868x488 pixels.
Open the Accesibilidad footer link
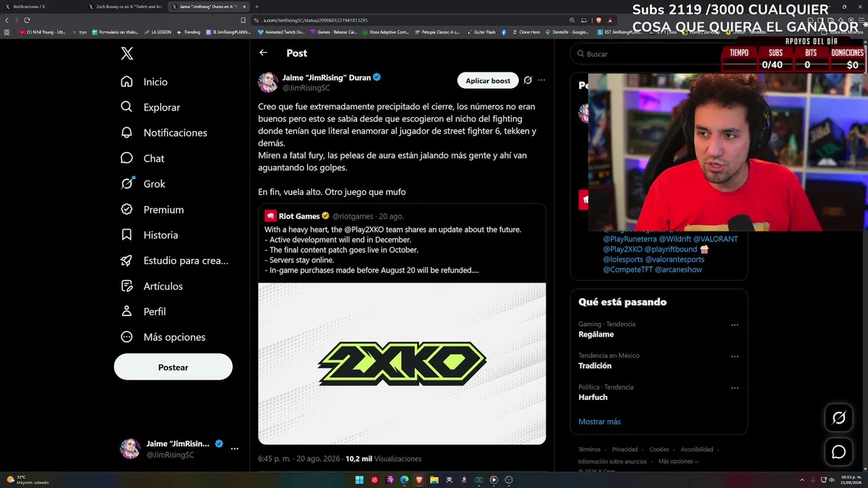[x=696, y=449]
